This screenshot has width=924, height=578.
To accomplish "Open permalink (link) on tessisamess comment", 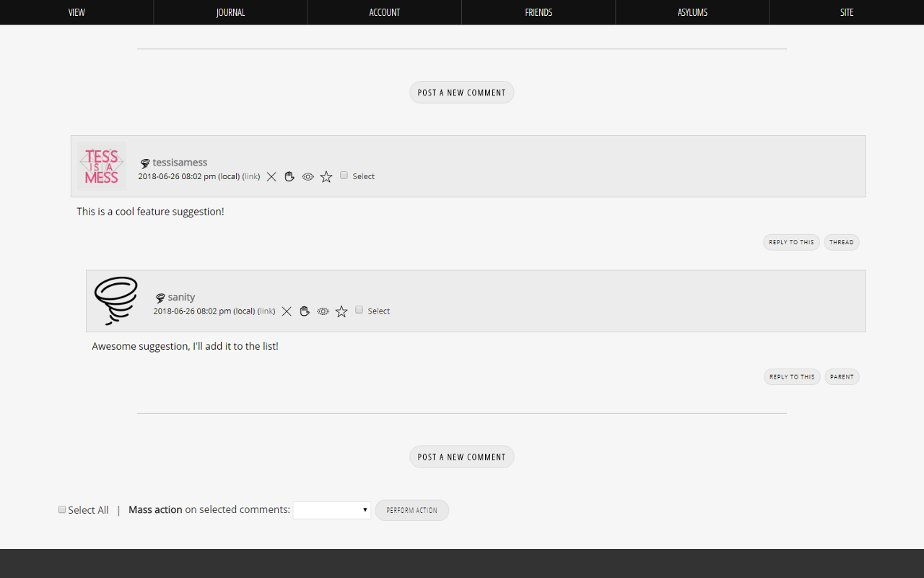I will pos(251,176).
